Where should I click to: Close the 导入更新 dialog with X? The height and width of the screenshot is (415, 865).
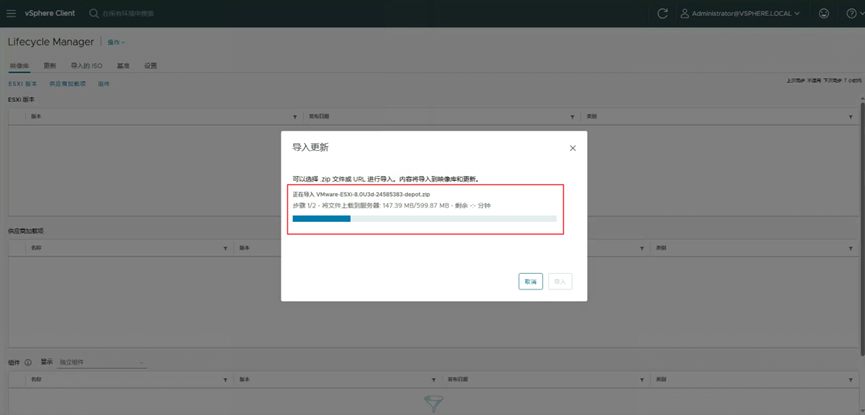click(x=573, y=148)
